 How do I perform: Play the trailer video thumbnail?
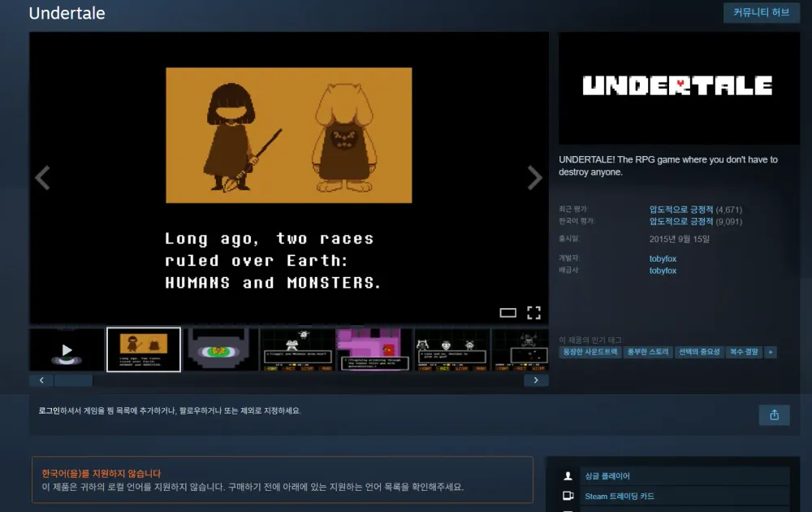point(67,349)
